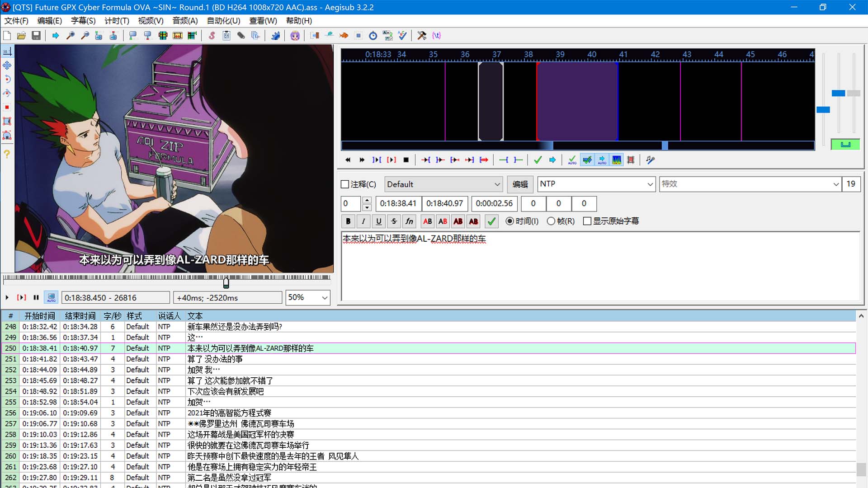Toggle the green link sliders button
868x488 pixels.
tap(845, 145)
